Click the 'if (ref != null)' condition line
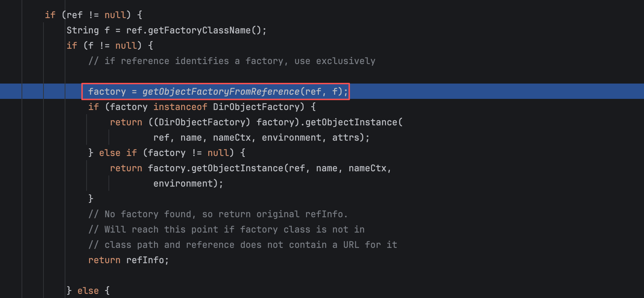 [94, 15]
